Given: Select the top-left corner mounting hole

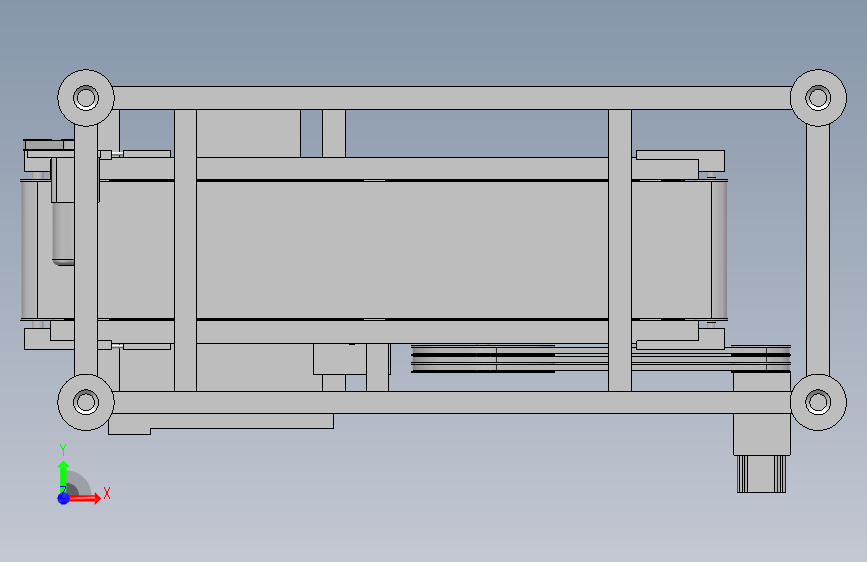Looking at the screenshot, I should click(x=86, y=98).
